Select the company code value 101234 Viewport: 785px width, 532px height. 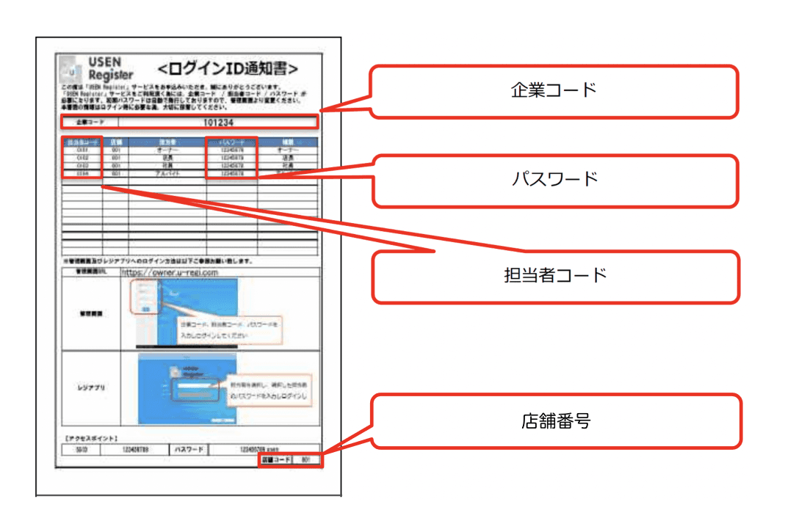point(218,123)
